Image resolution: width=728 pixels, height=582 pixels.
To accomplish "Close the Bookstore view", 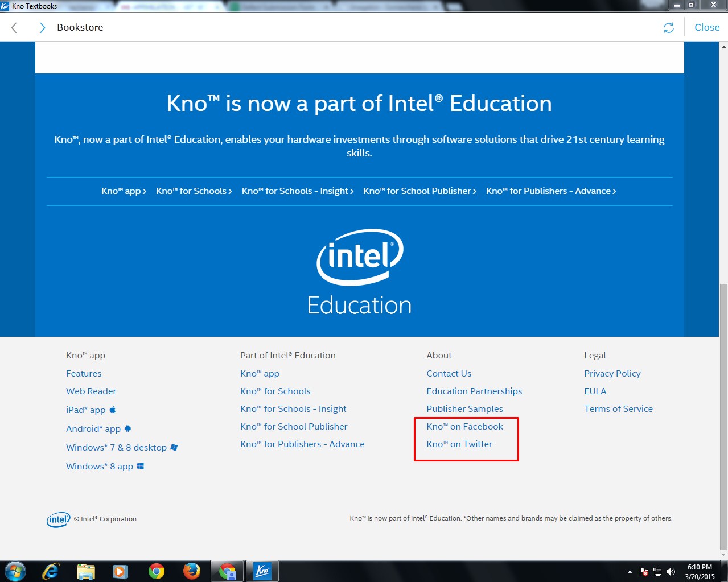I will 707,27.
